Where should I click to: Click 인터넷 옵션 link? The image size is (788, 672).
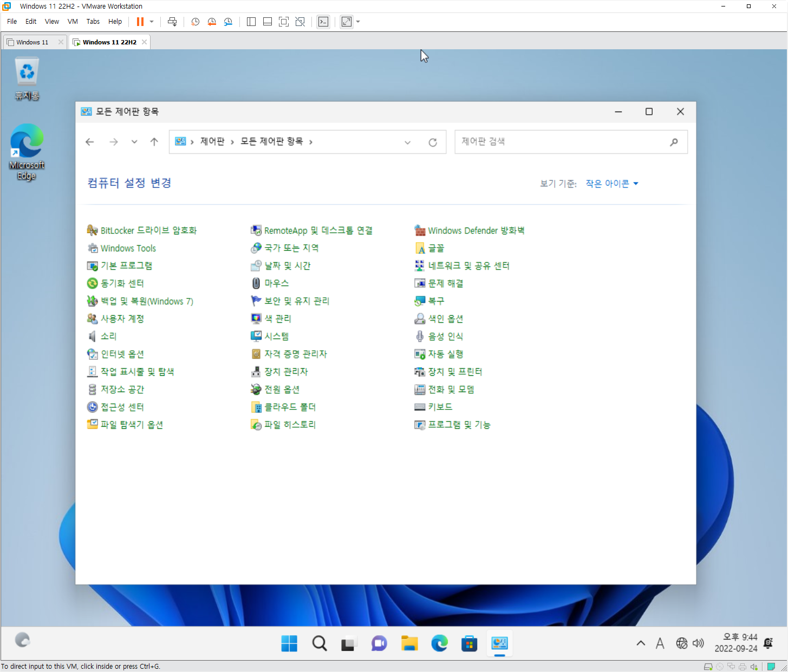coord(122,354)
